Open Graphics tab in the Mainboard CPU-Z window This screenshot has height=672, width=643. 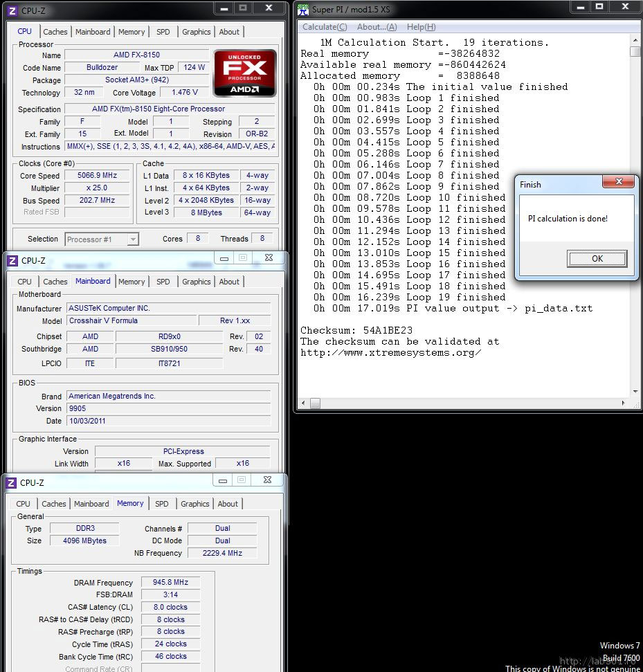197,282
